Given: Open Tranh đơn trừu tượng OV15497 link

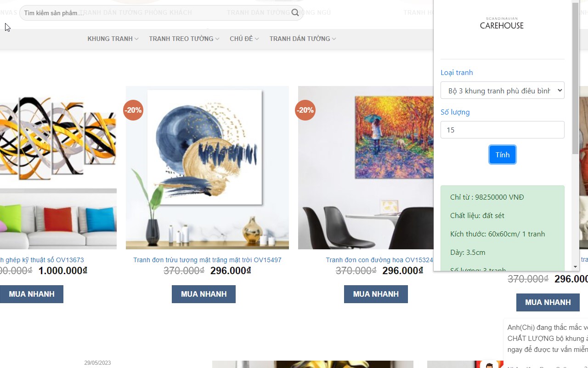Looking at the screenshot, I should point(207,260).
